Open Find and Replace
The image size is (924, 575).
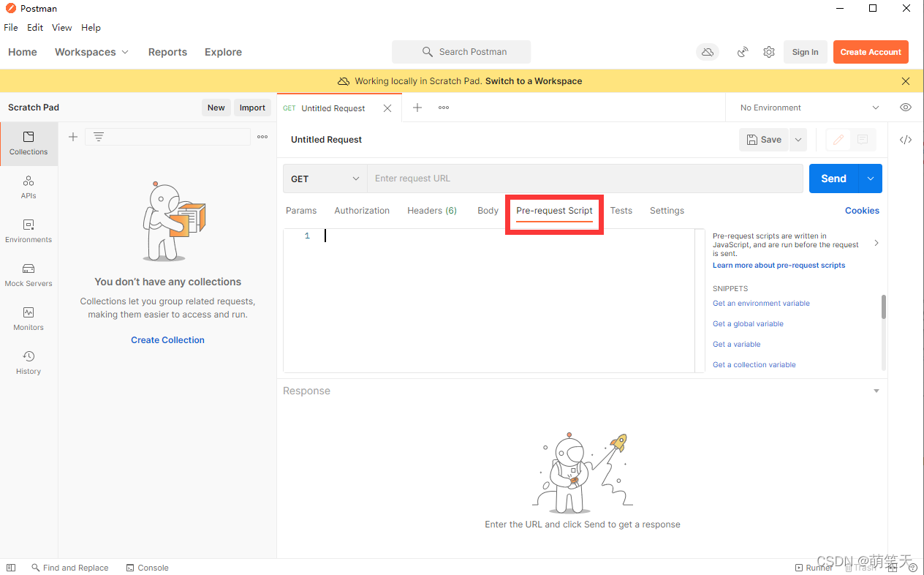click(69, 568)
